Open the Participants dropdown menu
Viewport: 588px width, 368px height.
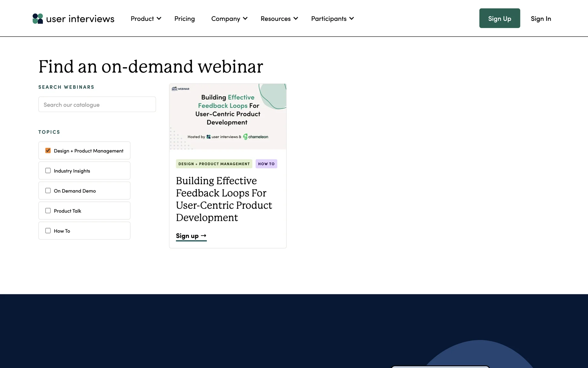(x=332, y=19)
